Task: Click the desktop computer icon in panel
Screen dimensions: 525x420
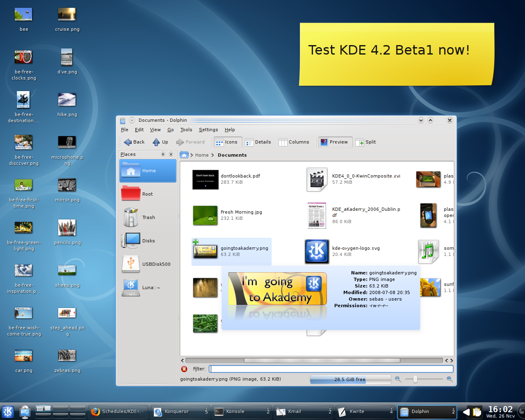Action: pos(25,412)
